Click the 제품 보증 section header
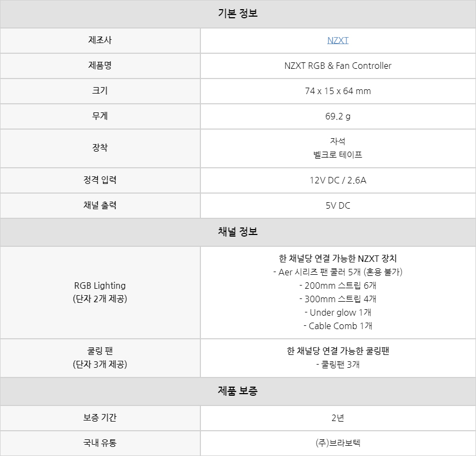The image size is (476, 456). click(237, 391)
